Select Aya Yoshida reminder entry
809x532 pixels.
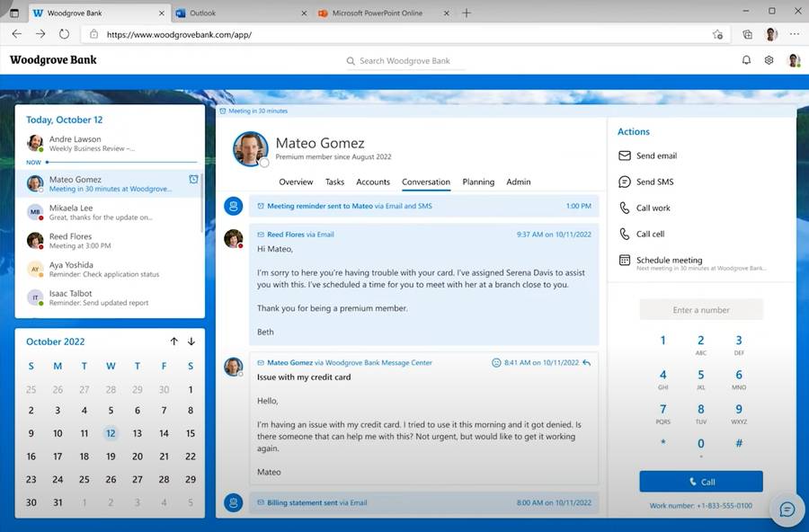point(109,269)
